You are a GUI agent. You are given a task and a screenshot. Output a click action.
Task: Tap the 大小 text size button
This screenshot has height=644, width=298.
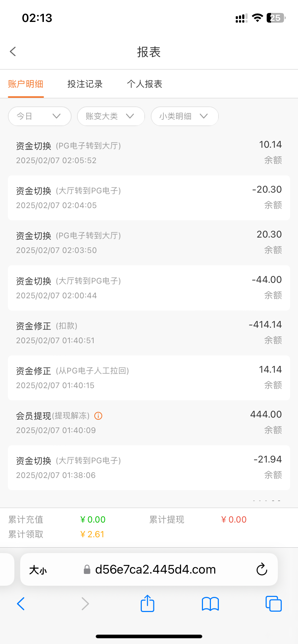38,570
